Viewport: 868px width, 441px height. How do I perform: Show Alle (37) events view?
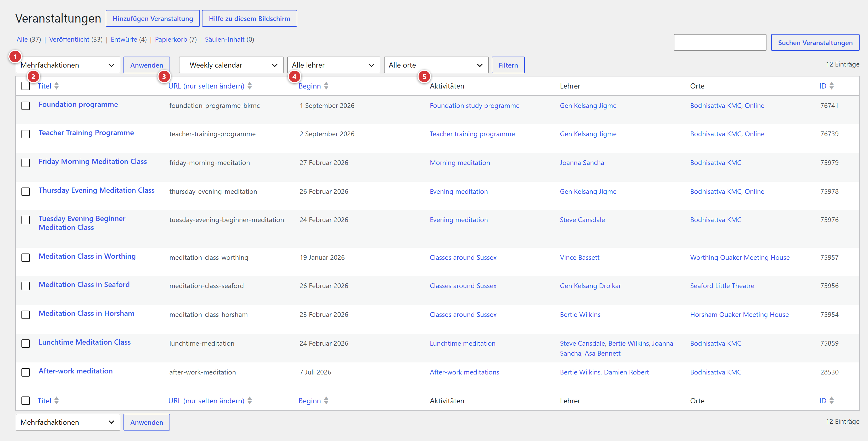29,40
